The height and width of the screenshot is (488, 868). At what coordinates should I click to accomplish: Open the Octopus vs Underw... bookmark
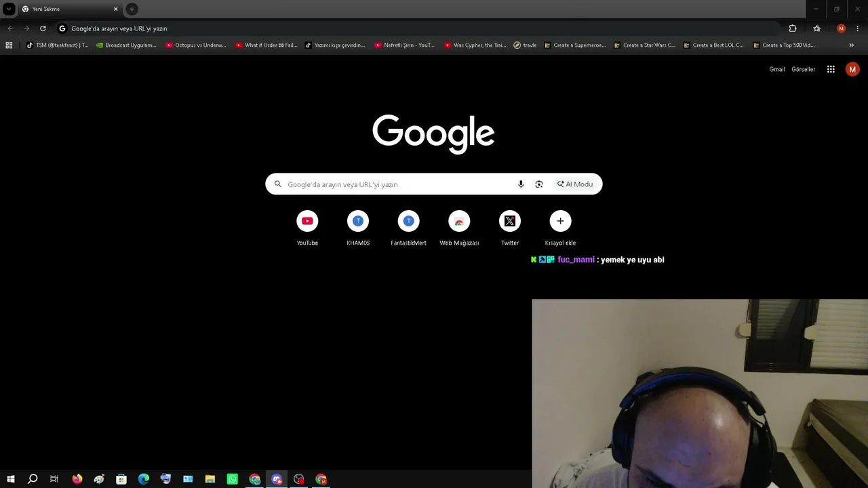tap(196, 45)
